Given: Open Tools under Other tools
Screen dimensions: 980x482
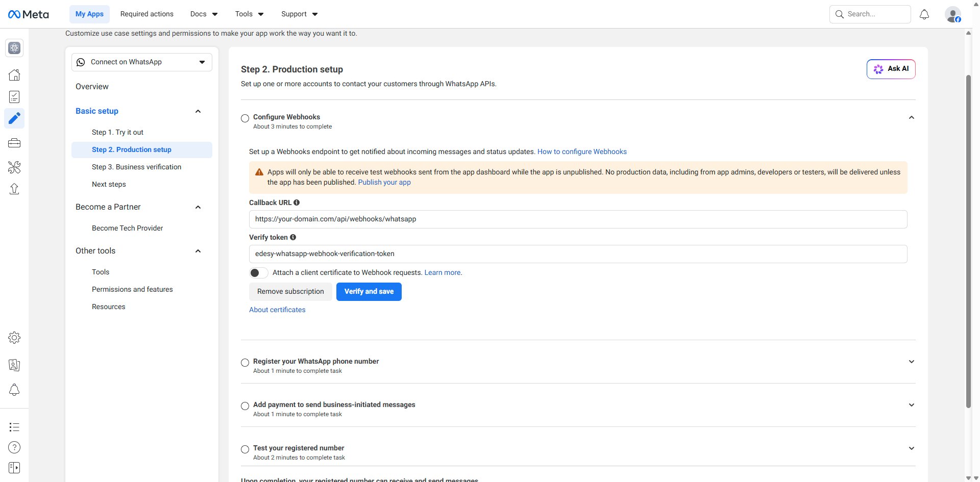Looking at the screenshot, I should [101, 272].
